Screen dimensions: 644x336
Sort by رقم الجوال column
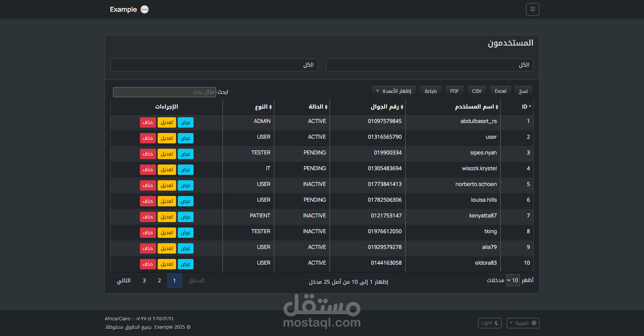[x=368, y=107]
